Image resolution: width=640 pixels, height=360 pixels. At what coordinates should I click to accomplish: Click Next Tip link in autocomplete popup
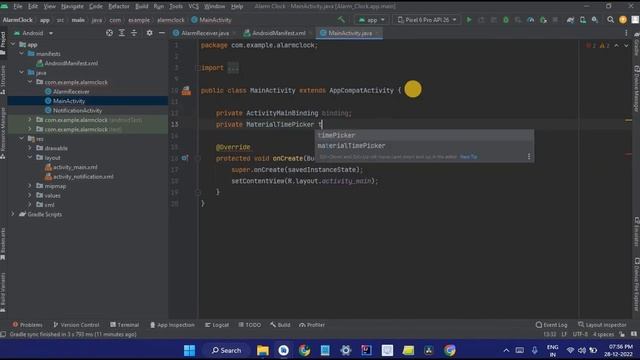point(468,157)
